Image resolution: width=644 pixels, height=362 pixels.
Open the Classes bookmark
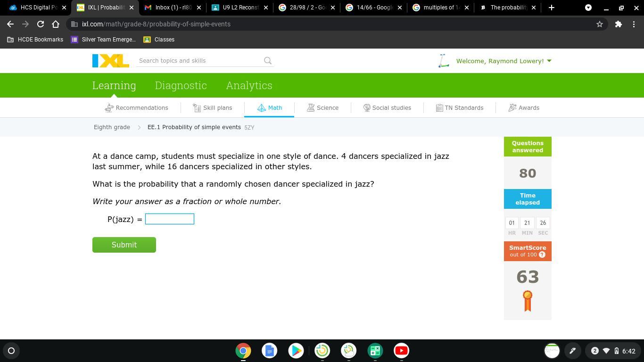pos(159,40)
